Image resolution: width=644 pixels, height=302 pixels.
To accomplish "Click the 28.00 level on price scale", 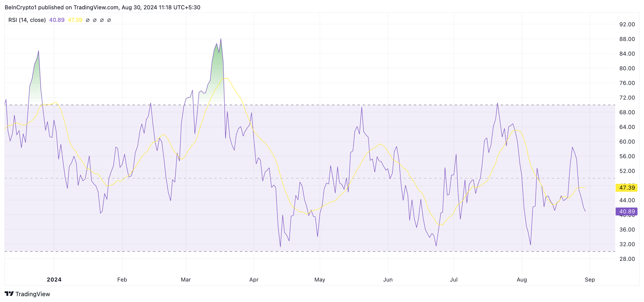I will (627, 259).
